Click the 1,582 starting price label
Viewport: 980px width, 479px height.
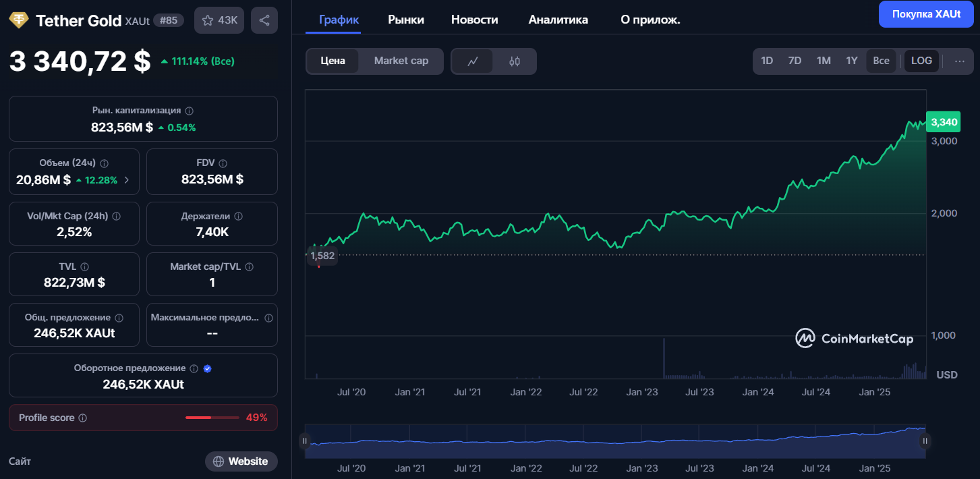coord(322,256)
